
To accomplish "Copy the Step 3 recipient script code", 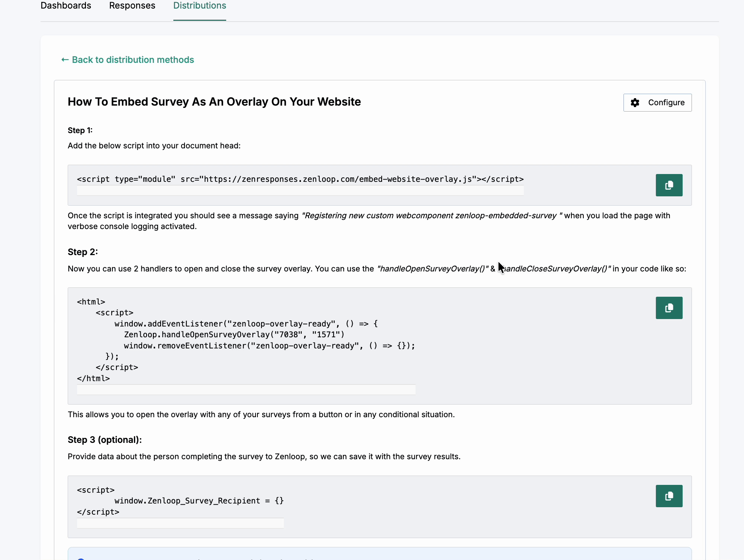I will click(668, 496).
